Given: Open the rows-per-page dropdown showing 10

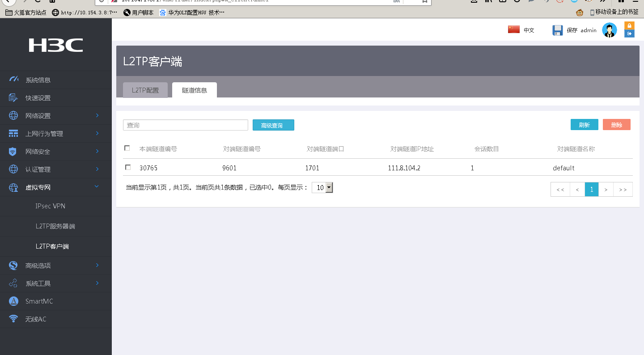Looking at the screenshot, I should pos(322,188).
